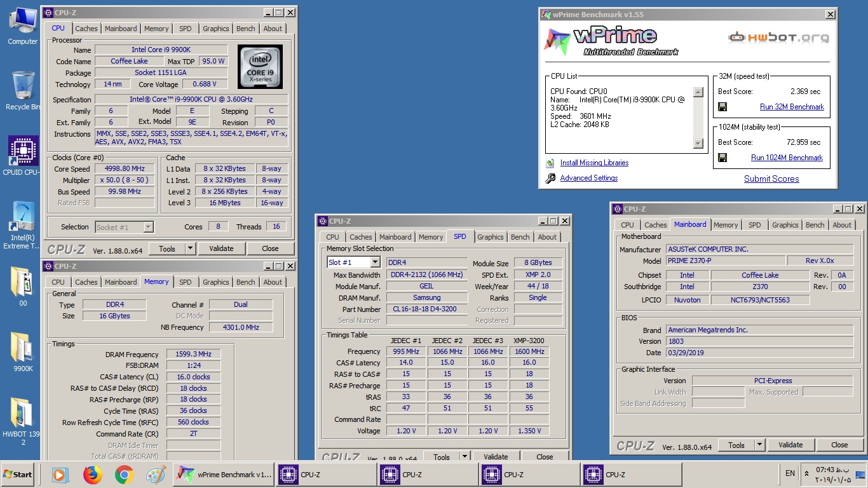Click the save icon beside 1024M best score
868x488 pixels.
click(x=722, y=158)
